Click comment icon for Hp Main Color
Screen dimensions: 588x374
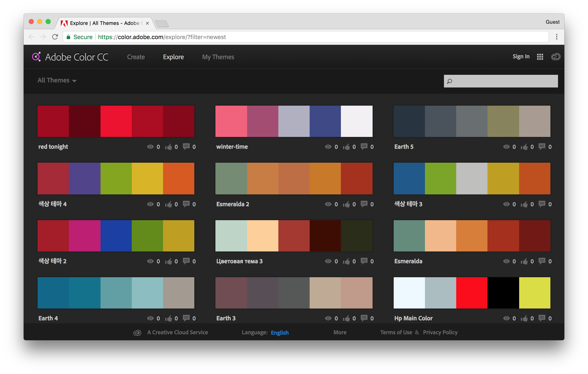pyautogui.click(x=542, y=318)
